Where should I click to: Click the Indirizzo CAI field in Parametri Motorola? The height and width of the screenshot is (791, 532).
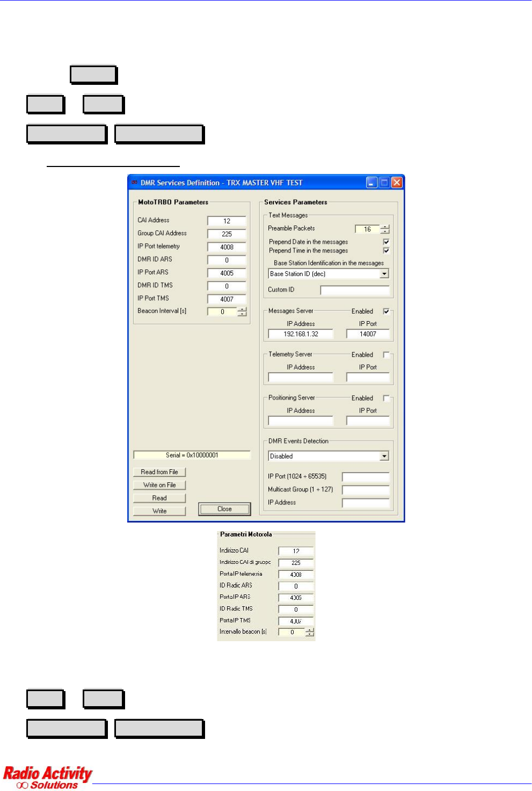[x=296, y=551]
